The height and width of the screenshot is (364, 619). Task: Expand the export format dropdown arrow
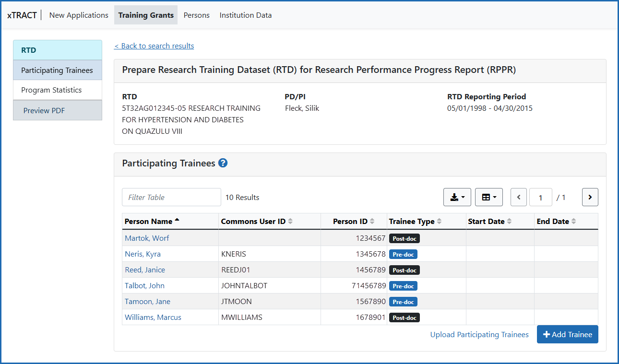point(463,197)
